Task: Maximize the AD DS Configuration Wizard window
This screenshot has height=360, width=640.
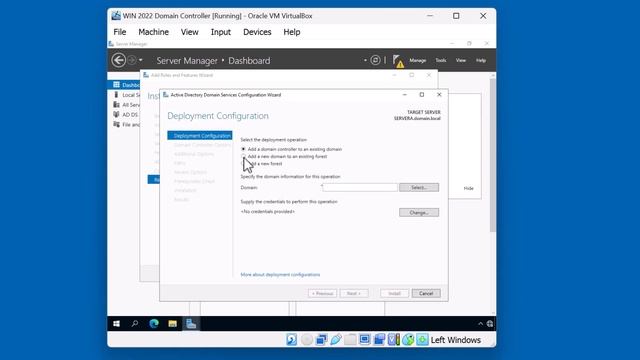Action: (422, 95)
